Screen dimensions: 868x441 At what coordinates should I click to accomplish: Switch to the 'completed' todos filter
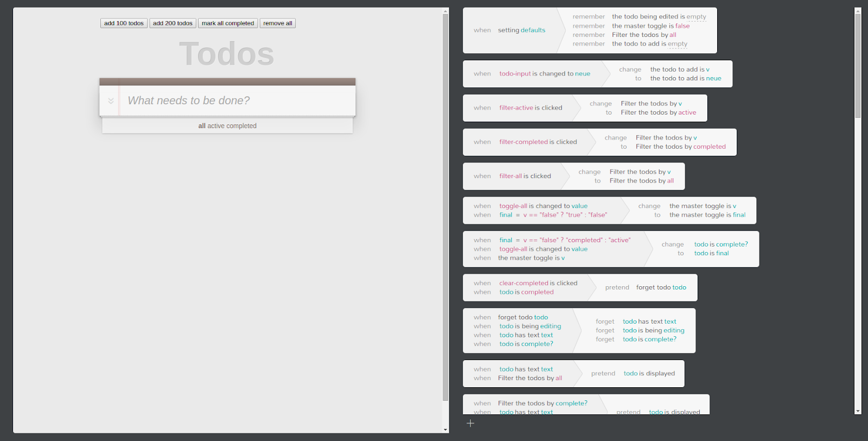click(241, 126)
